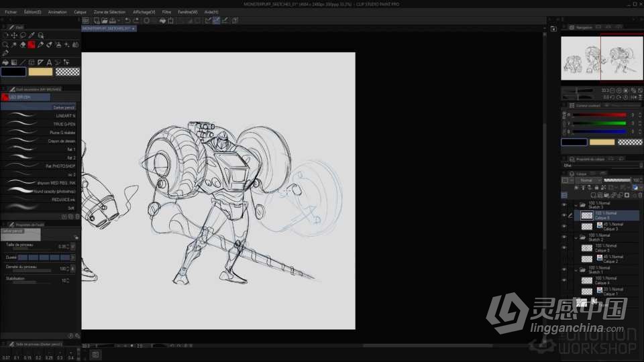This screenshot has width=644, height=362.
Task: Open the dropdown arrow beside Save icon
Action: coord(119,21)
